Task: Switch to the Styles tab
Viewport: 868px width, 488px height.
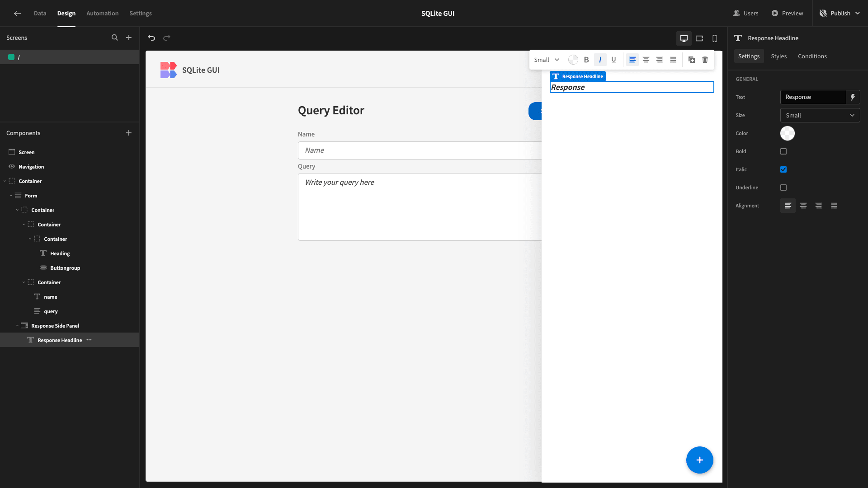Action: click(779, 56)
